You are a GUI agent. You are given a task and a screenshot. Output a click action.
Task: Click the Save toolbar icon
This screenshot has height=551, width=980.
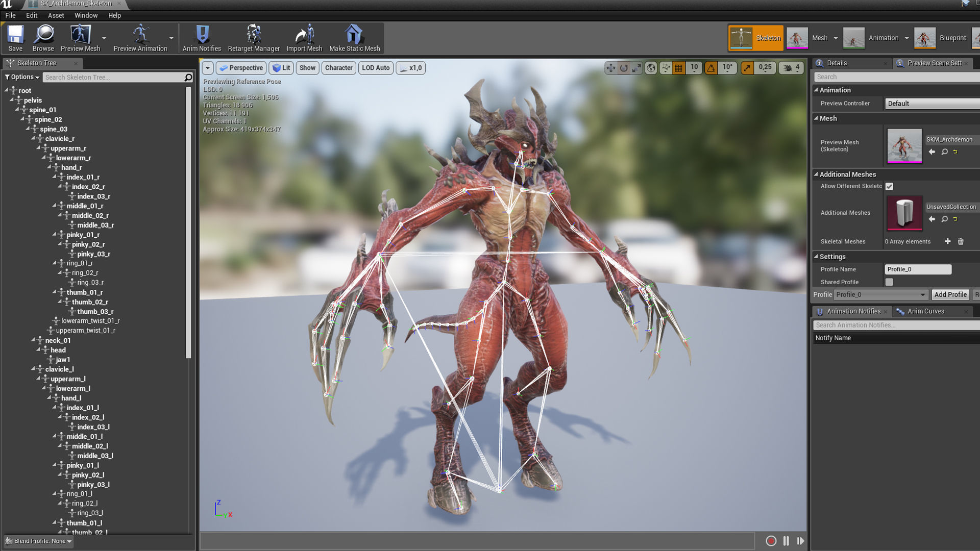click(x=15, y=38)
